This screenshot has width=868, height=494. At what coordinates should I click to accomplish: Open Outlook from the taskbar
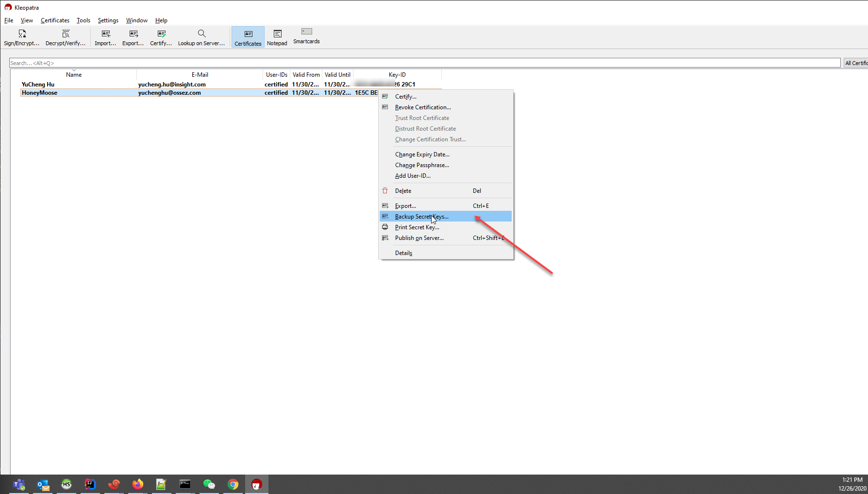point(43,484)
